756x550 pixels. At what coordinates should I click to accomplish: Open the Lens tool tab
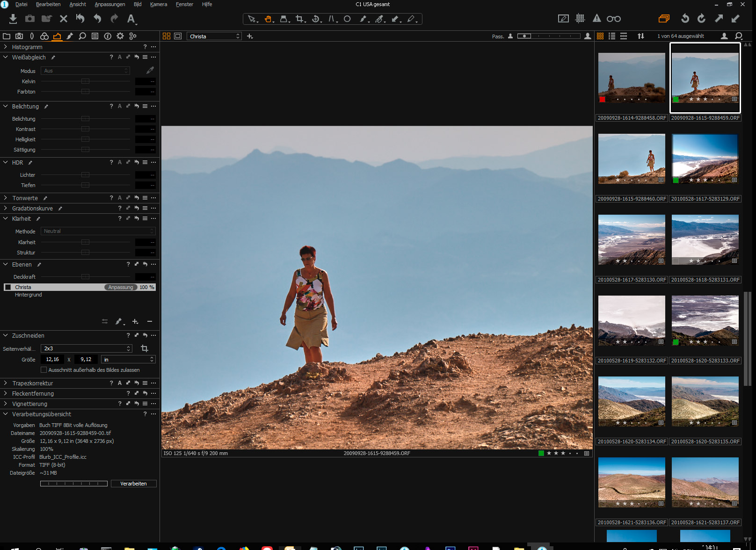point(32,36)
